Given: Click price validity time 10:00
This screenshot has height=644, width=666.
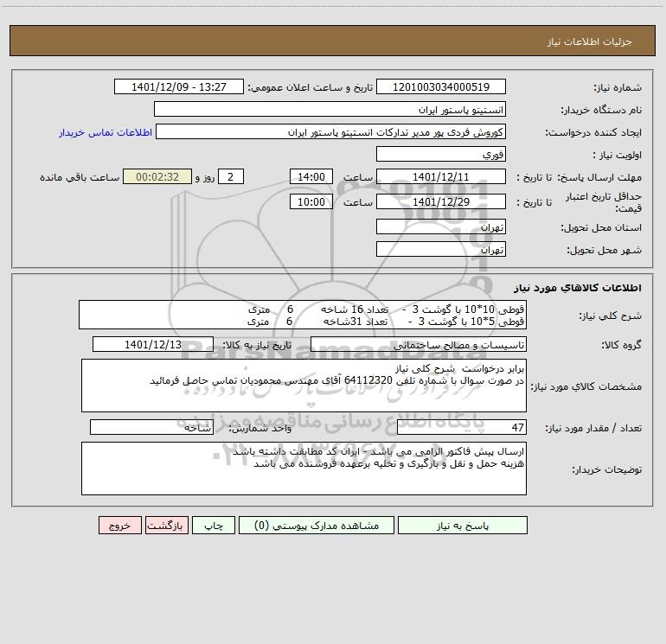Looking at the screenshot, I should point(311,201).
